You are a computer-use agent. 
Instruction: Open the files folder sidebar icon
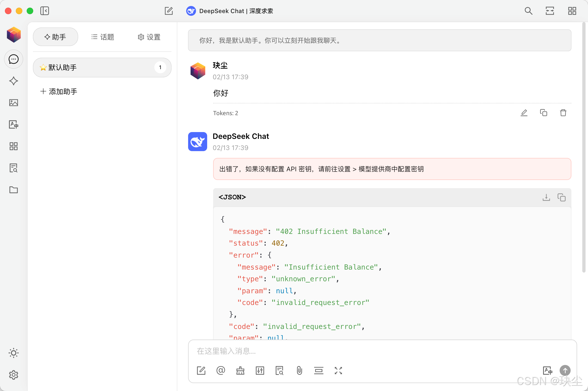click(x=14, y=190)
